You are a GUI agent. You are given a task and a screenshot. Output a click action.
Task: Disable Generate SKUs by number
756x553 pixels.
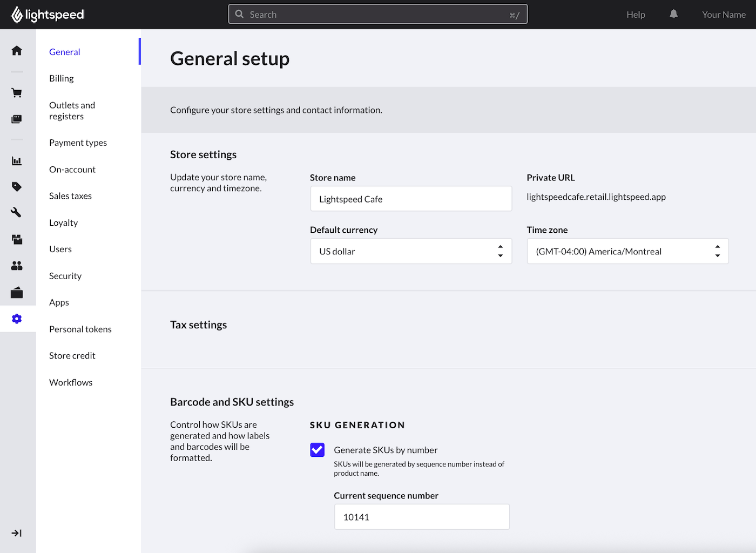point(317,449)
